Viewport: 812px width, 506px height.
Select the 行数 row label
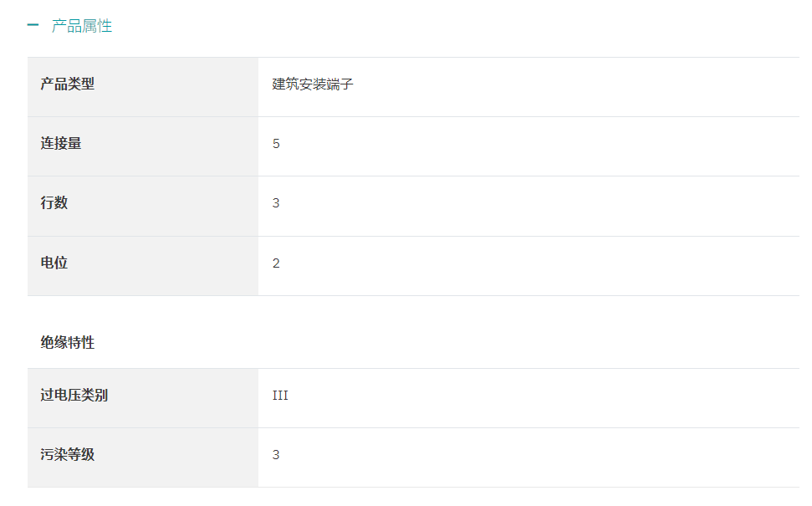143,206
